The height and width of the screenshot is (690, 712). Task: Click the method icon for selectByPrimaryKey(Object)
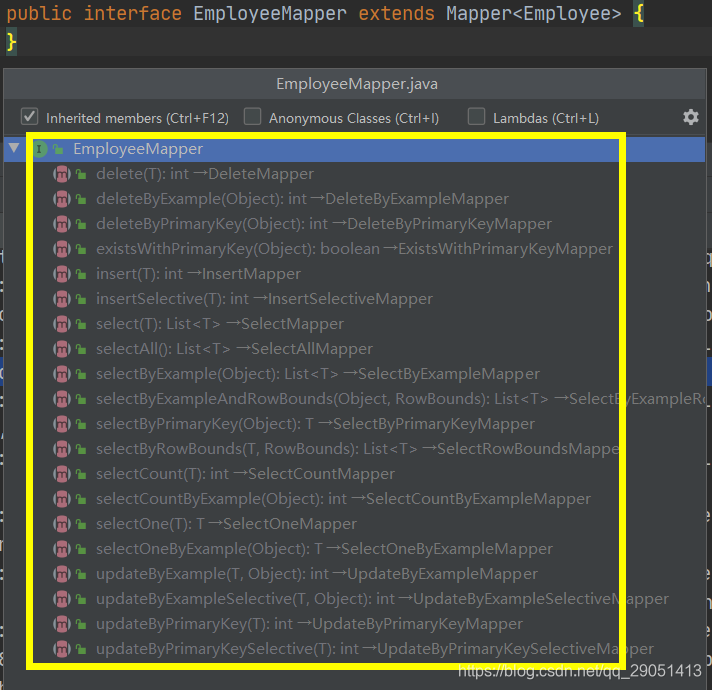[62, 424]
